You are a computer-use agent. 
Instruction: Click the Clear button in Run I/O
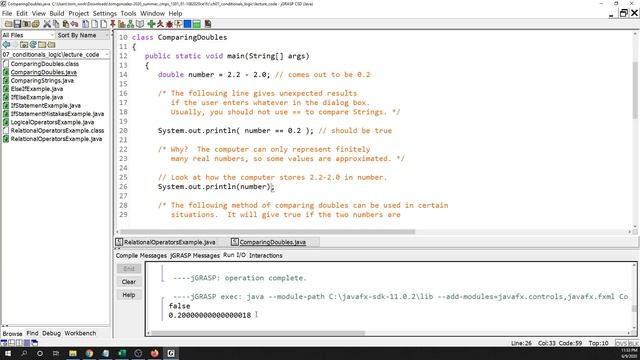(x=129, y=282)
